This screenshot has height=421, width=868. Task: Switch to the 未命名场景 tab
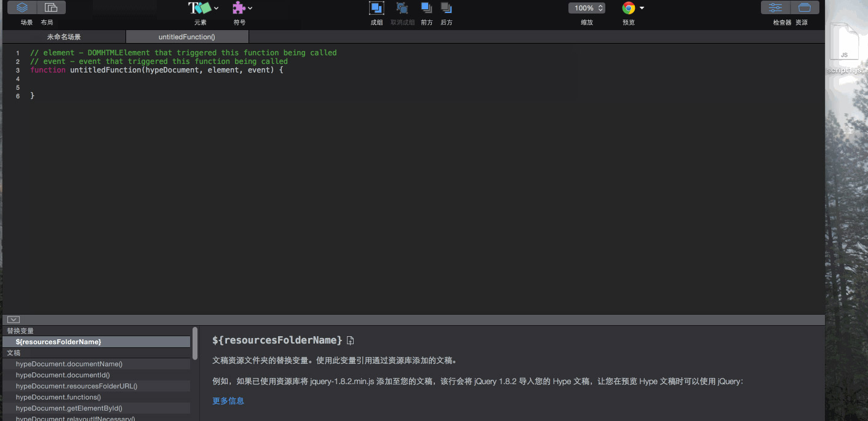click(x=64, y=37)
